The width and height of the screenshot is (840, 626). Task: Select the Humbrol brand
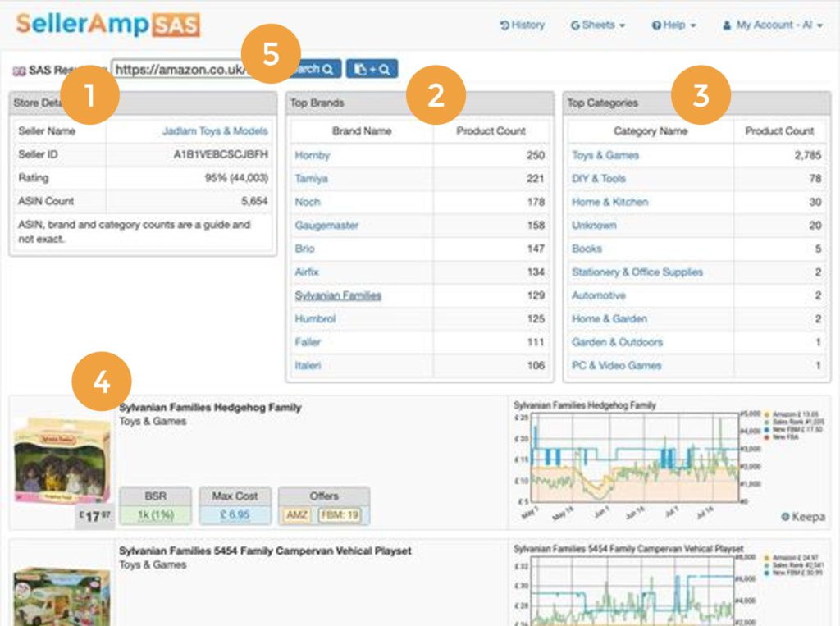(315, 318)
